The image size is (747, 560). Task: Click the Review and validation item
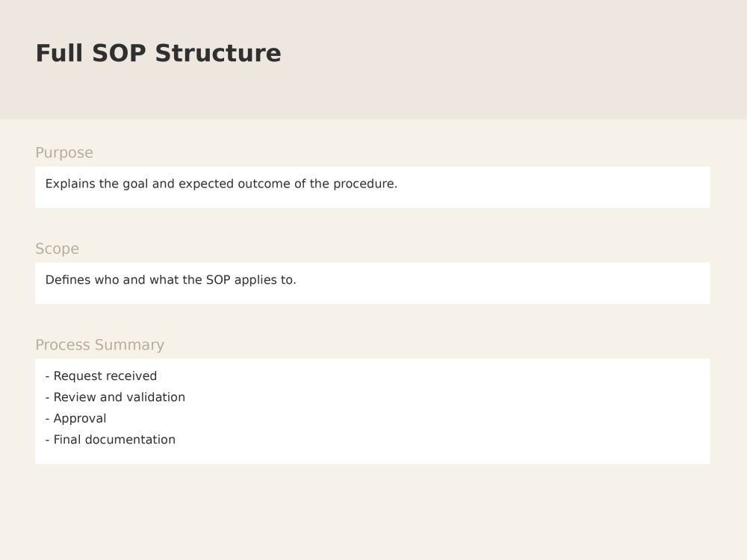115,397
